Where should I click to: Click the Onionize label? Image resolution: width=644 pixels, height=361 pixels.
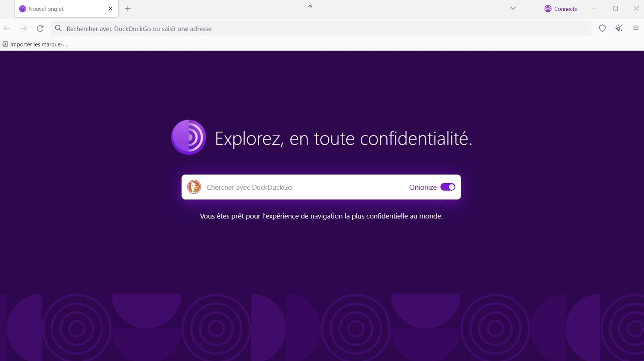tap(423, 187)
